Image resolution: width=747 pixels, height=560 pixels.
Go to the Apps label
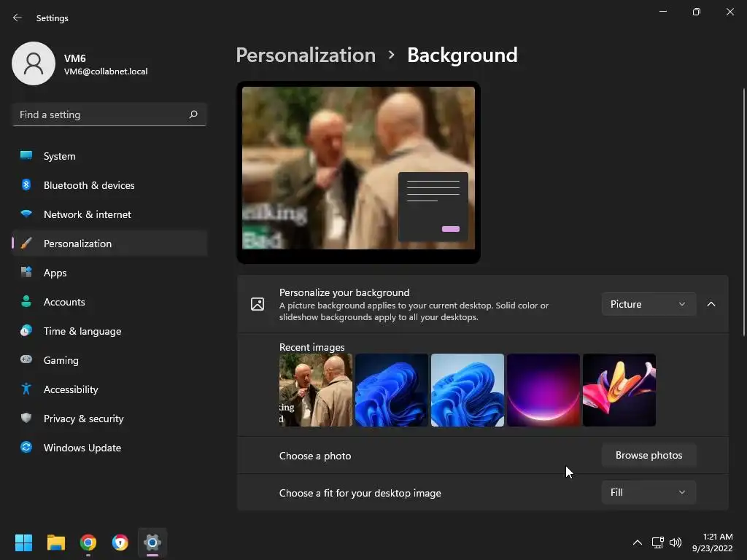(55, 273)
